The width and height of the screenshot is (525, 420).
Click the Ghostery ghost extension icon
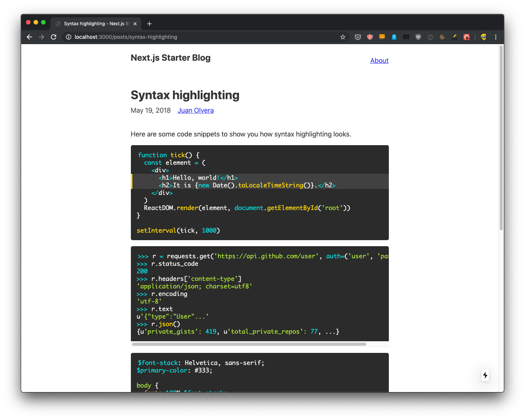(x=395, y=37)
